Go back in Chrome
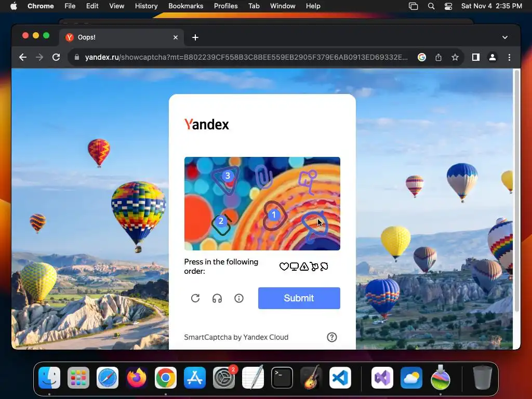 [23, 57]
